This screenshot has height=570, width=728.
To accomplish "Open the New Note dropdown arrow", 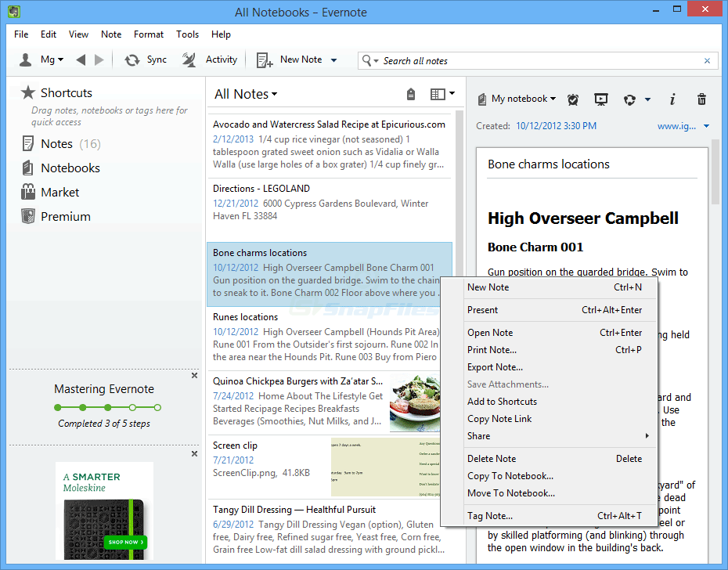I will coord(333,60).
